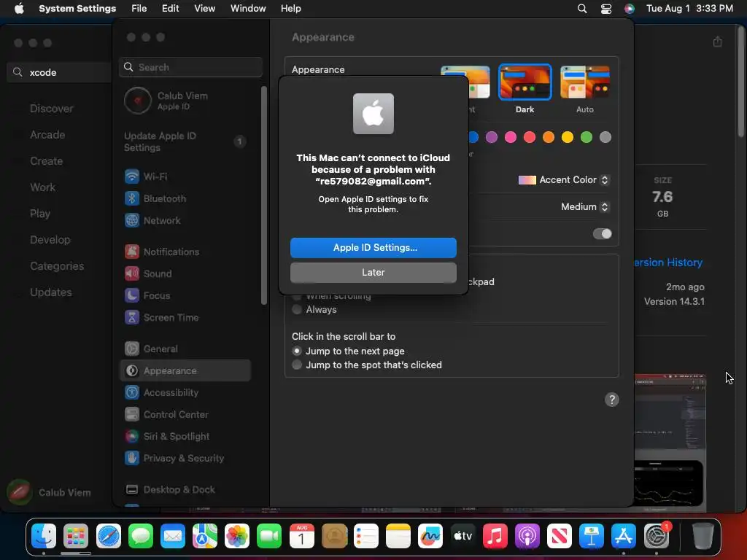Image resolution: width=747 pixels, height=560 pixels.
Task: Choose the green accent color
Action: click(586, 138)
